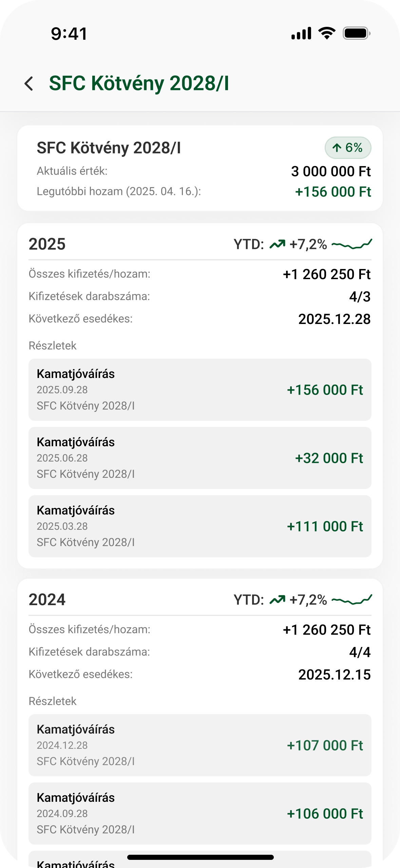Image resolution: width=400 pixels, height=868 pixels.
Task: Tap the 6% growth badge
Action: pos(348,148)
